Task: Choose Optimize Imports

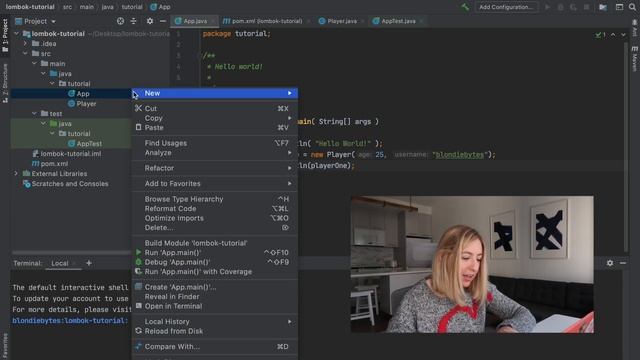Action: pyautogui.click(x=215, y=218)
